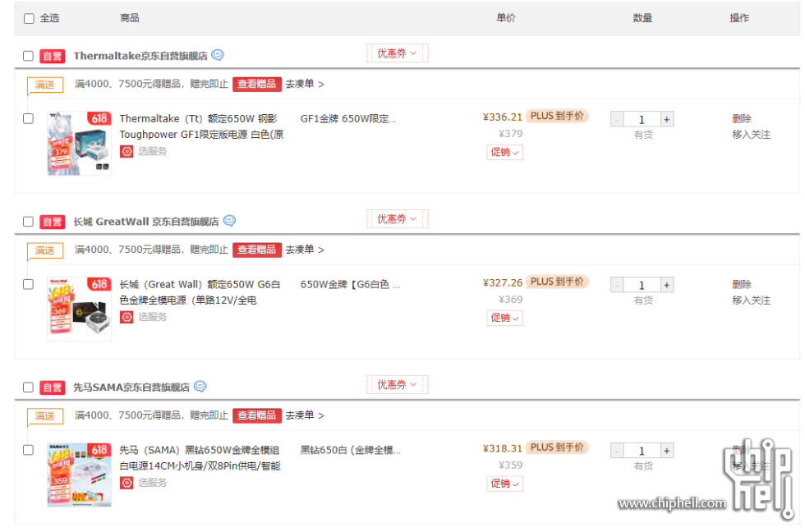Tick the 全选 select-all checkbox

29,18
